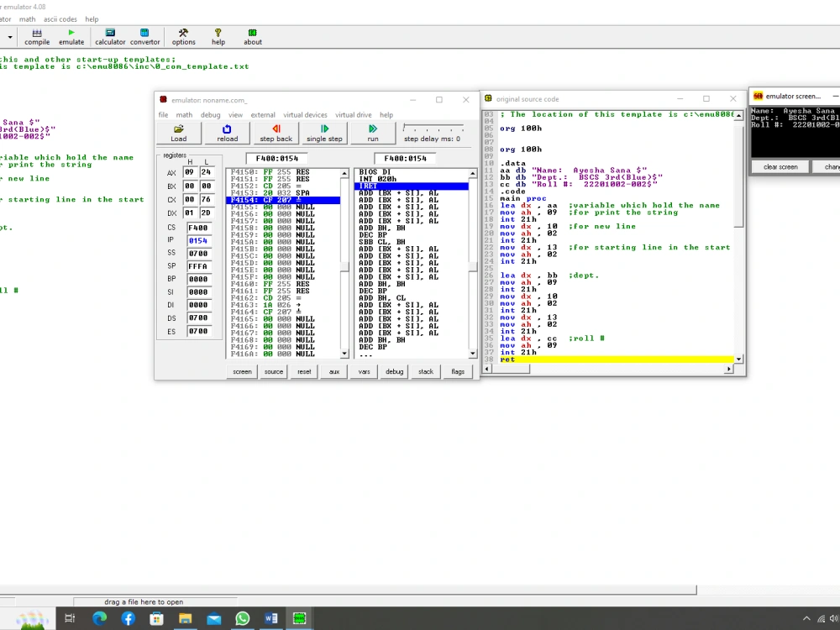Screen dimensions: 840x630
Task: Open Facebook from the taskbar
Action: (128, 618)
